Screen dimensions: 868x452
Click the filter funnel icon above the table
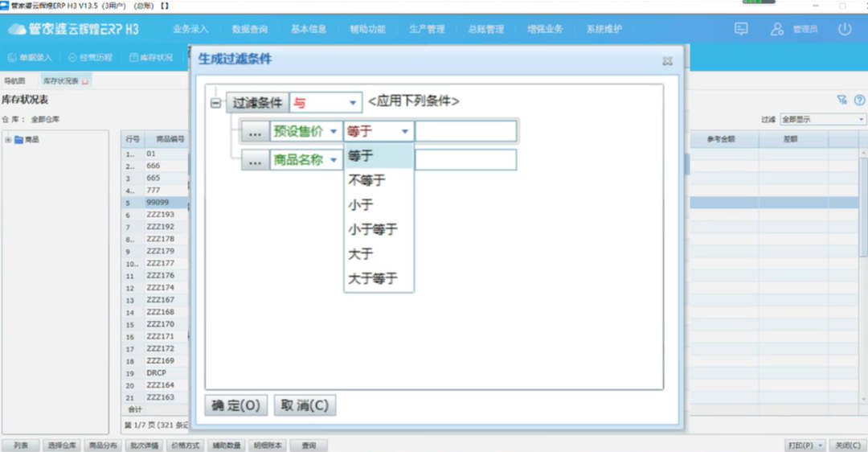(841, 100)
